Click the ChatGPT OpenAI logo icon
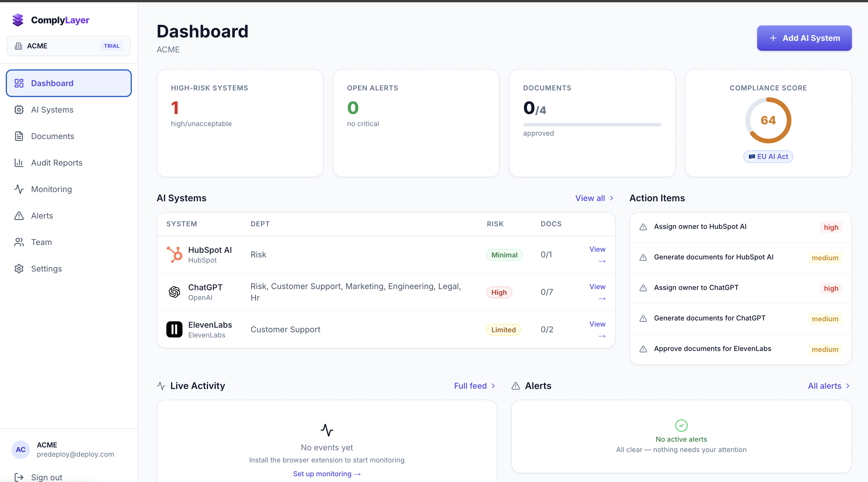 [x=174, y=292]
